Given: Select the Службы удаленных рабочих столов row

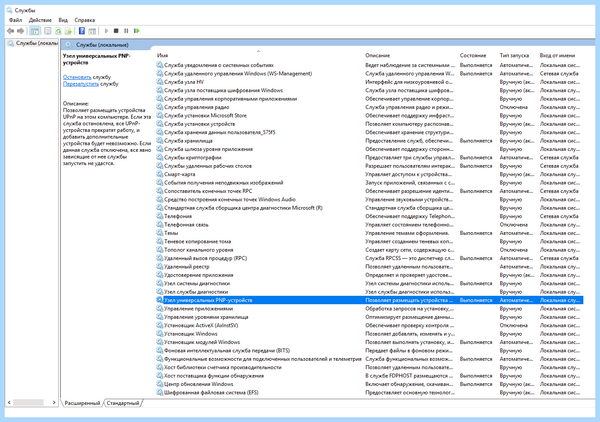Looking at the screenshot, I should click(x=369, y=166).
